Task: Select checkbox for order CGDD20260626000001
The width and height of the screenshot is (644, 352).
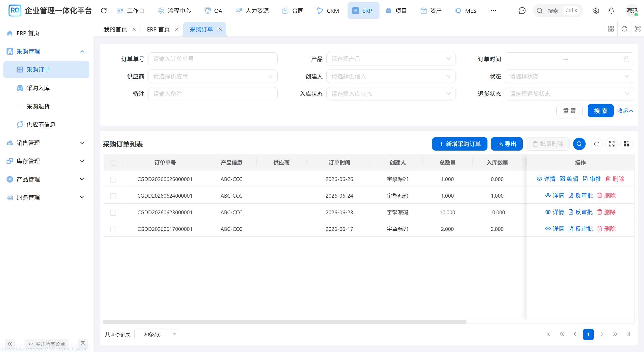Action: pyautogui.click(x=113, y=180)
